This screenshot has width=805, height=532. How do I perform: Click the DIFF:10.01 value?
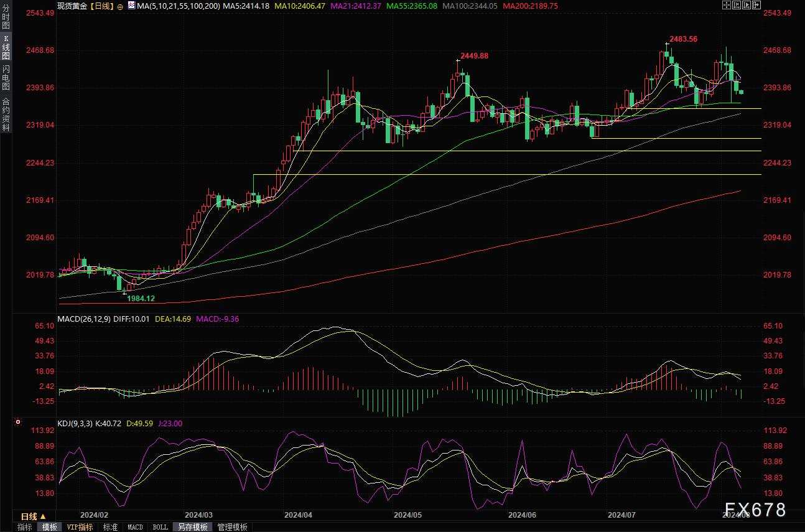click(133, 319)
